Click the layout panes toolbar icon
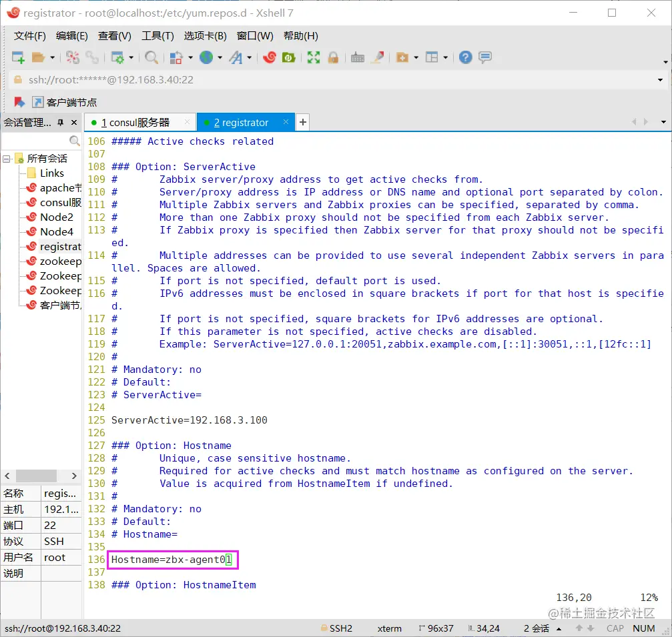Screen dimensions: 672x637 (432, 57)
